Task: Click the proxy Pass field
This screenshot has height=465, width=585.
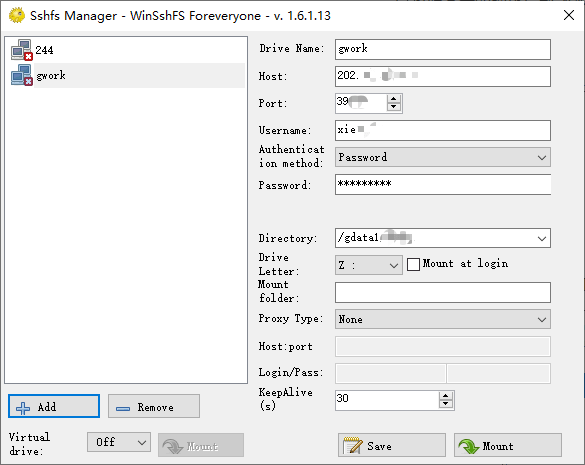Action: click(x=498, y=373)
